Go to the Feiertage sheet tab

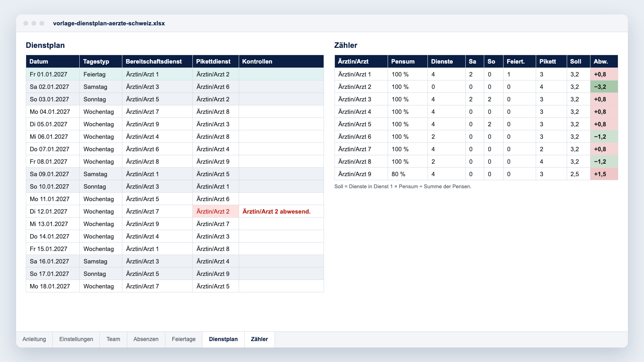pos(184,339)
